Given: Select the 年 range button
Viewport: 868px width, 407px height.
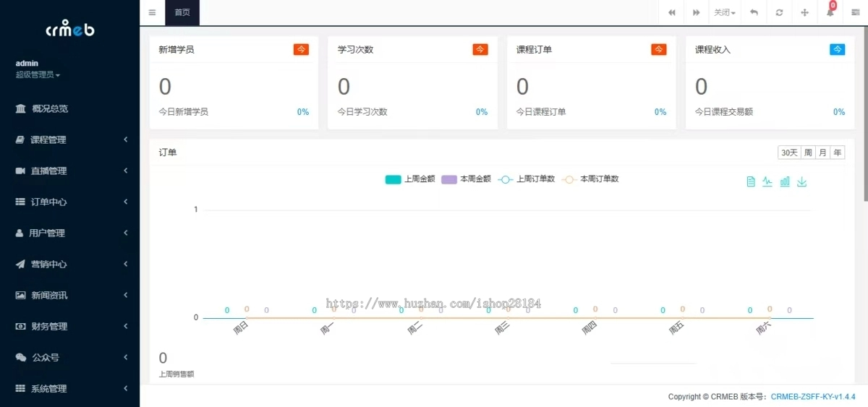Looking at the screenshot, I should 838,153.
